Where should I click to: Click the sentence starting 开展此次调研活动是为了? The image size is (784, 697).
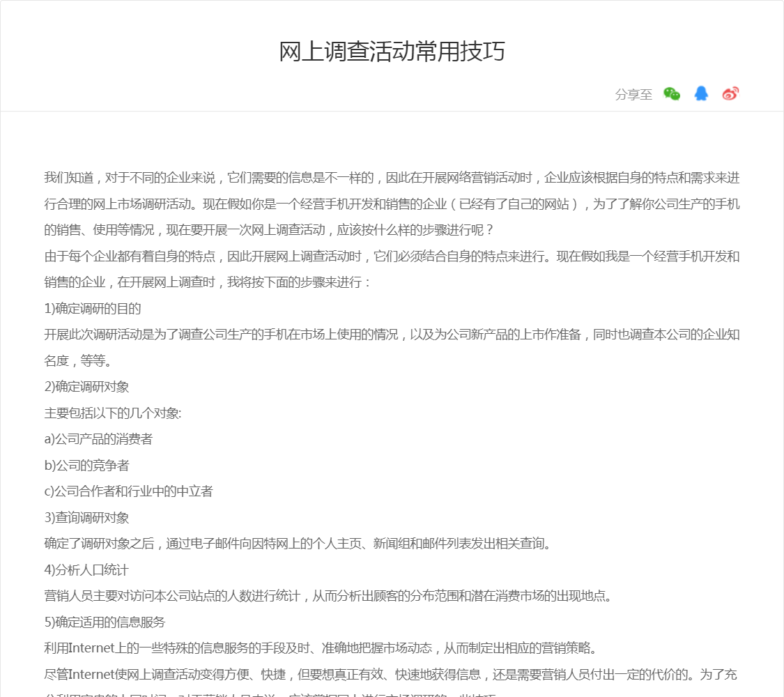click(392, 348)
